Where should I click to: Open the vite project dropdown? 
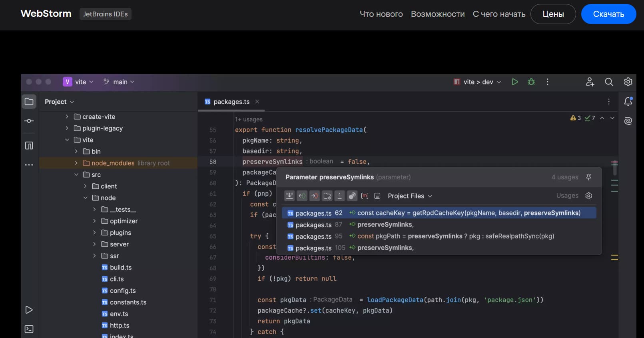[84, 82]
